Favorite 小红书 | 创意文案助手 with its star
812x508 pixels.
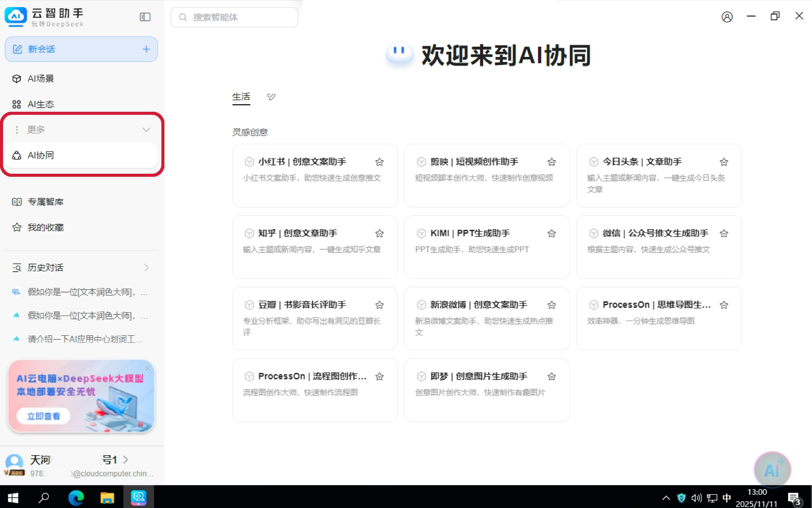379,162
